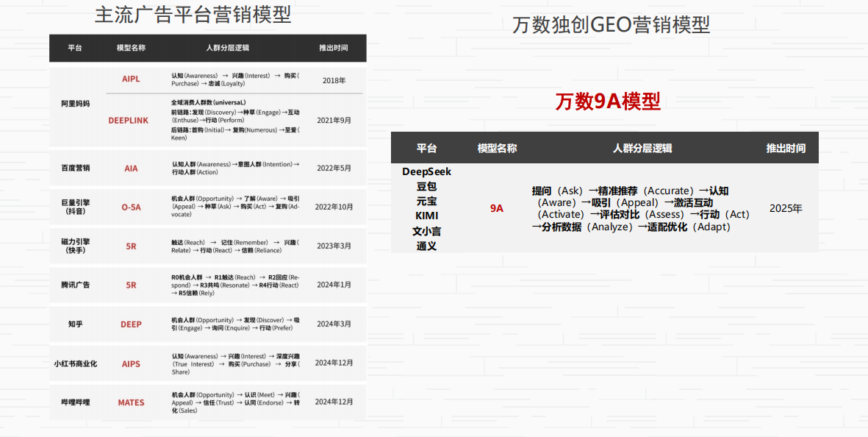The height and width of the screenshot is (437, 868).
Task: Click 推出时间 header in the left table
Action: coord(334,48)
